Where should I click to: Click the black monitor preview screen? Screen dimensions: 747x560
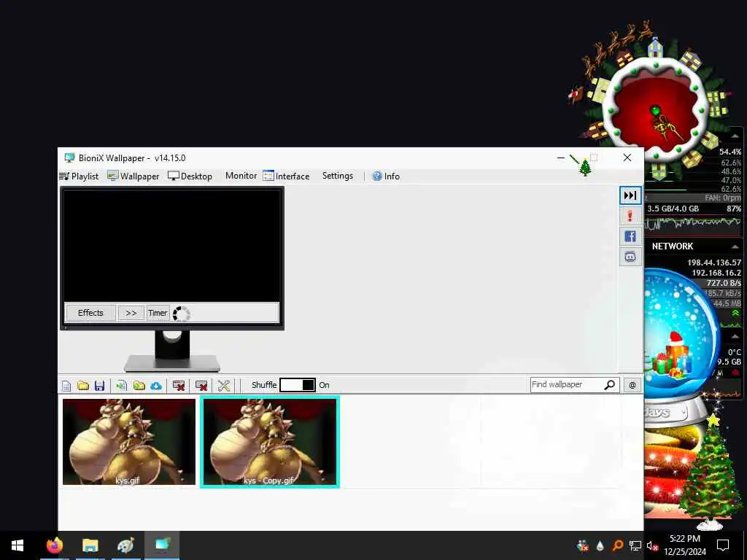tap(172, 246)
